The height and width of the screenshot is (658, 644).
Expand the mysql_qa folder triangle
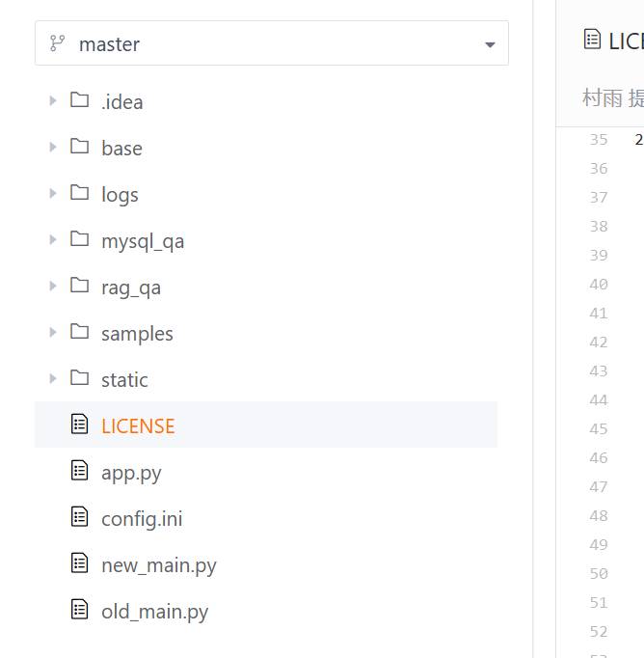(x=53, y=239)
